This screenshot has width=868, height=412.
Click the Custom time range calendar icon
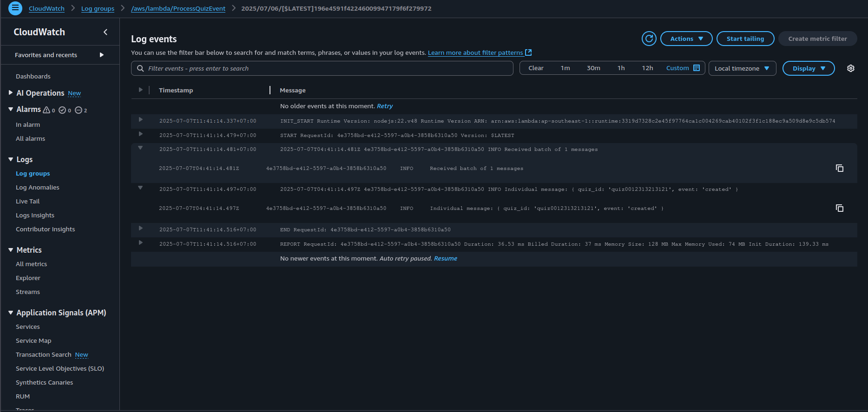point(696,68)
